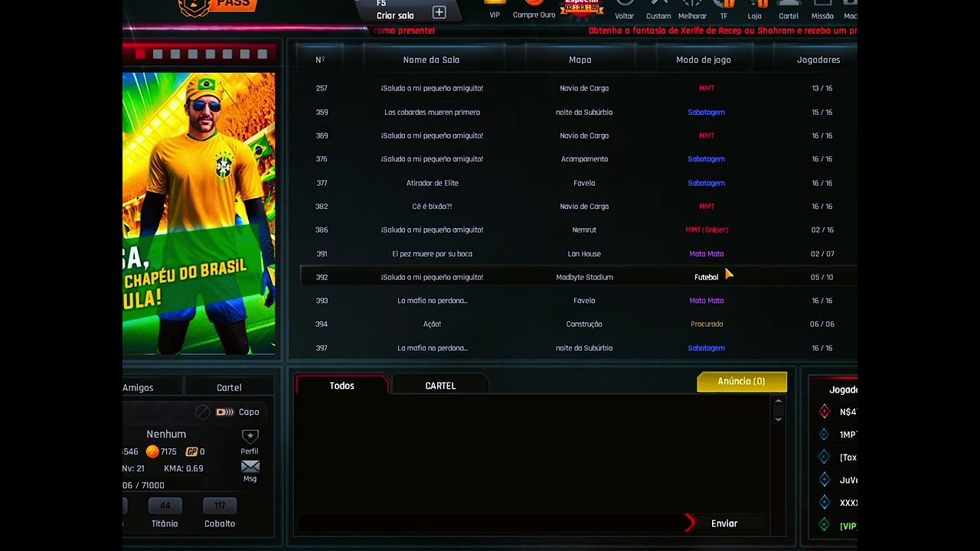Screen dimensions: 980x551
Task: Click the diamond icon beside XXX player
Action: click(x=825, y=503)
